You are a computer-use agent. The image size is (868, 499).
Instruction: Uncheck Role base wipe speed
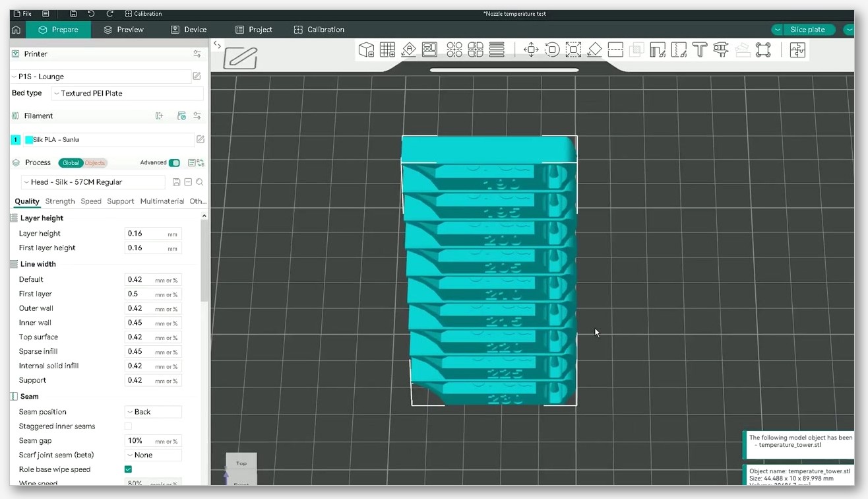[x=128, y=469]
